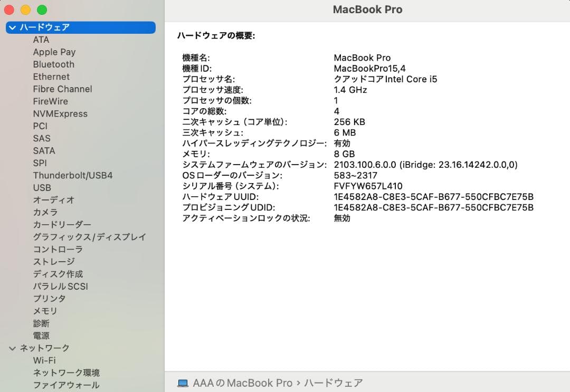Click the yellow minimize window button

coord(25,10)
